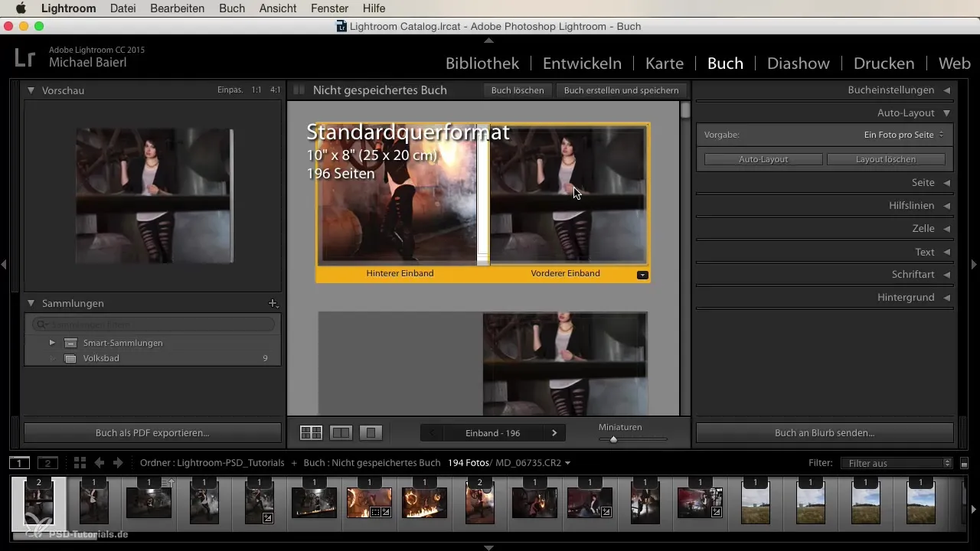Open second window display icon 2
980x551 pixels.
pos(48,463)
